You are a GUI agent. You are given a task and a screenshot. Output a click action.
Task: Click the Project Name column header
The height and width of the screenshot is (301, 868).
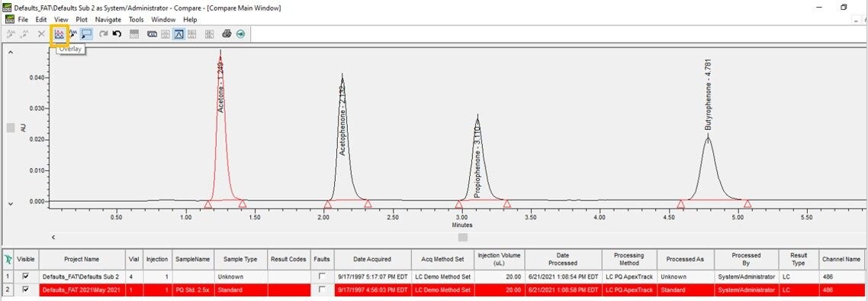pos(82,259)
